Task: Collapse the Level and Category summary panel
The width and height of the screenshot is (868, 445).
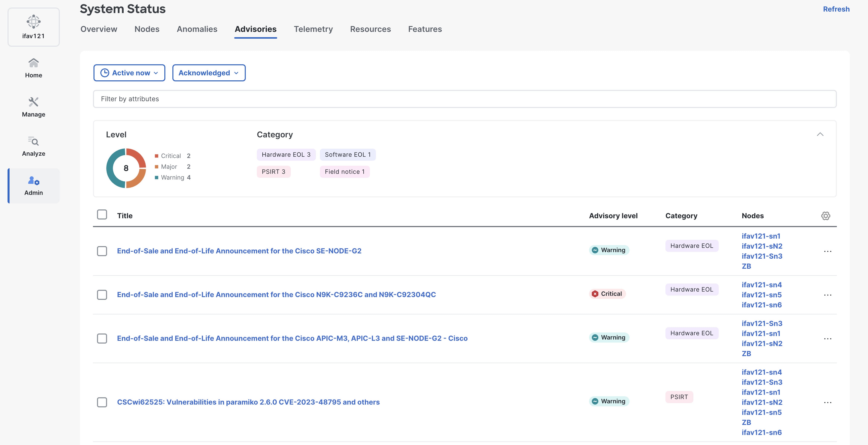Action: pos(820,134)
